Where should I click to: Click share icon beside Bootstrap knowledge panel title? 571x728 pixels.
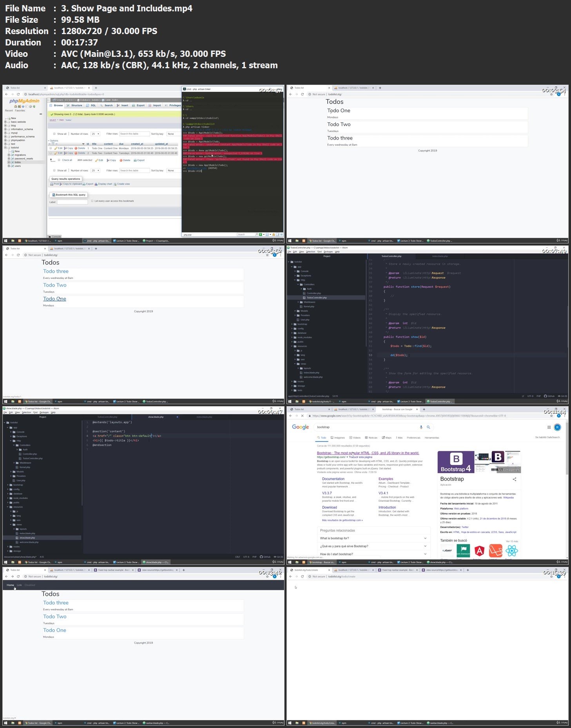click(x=515, y=479)
